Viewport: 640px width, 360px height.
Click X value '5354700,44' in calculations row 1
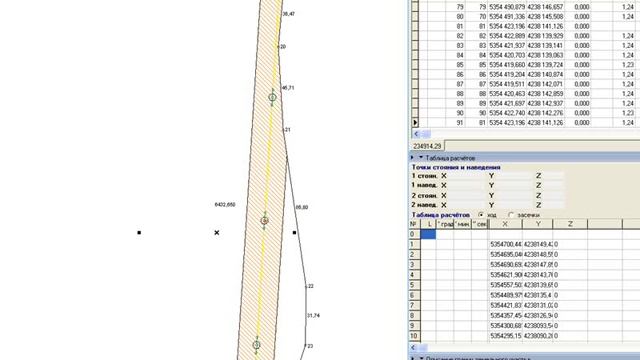(506, 244)
